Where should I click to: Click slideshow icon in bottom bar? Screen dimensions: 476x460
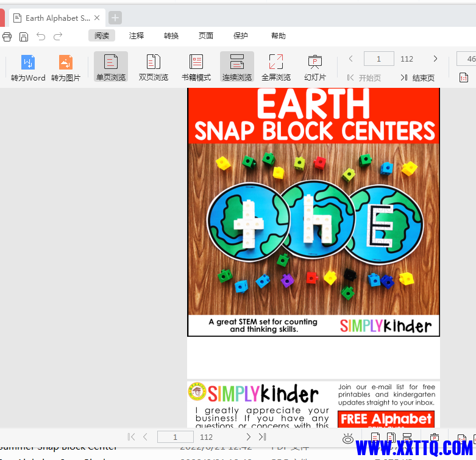click(x=435, y=437)
